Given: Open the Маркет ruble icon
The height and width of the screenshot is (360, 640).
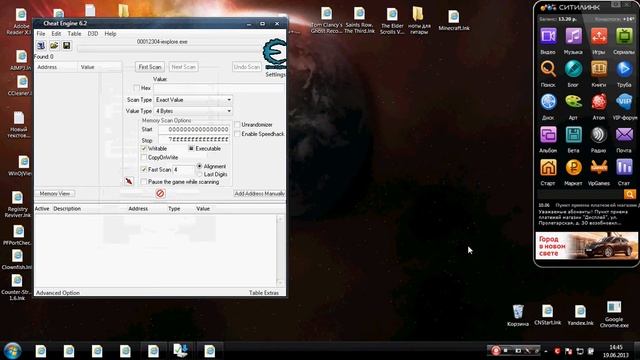Looking at the screenshot, I should 573,168.
